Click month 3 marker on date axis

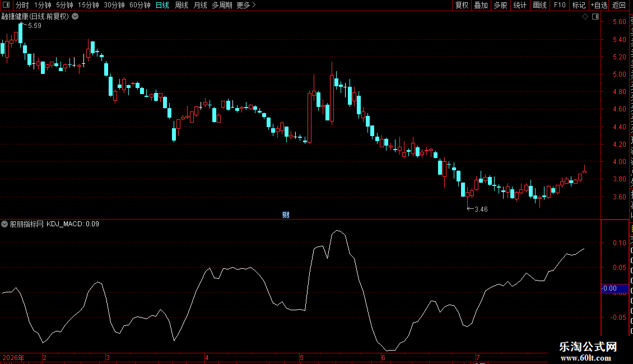(108, 357)
